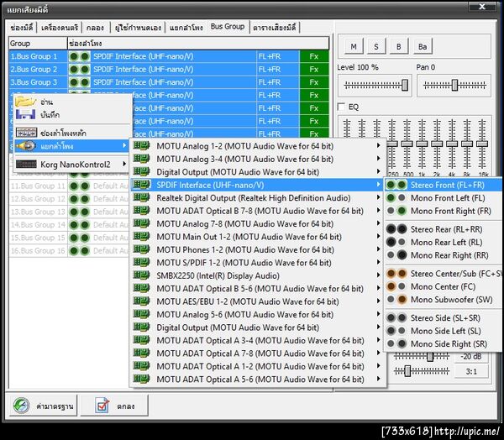Click the green check default-settings icon
The image size is (504, 440).
(x=22, y=406)
